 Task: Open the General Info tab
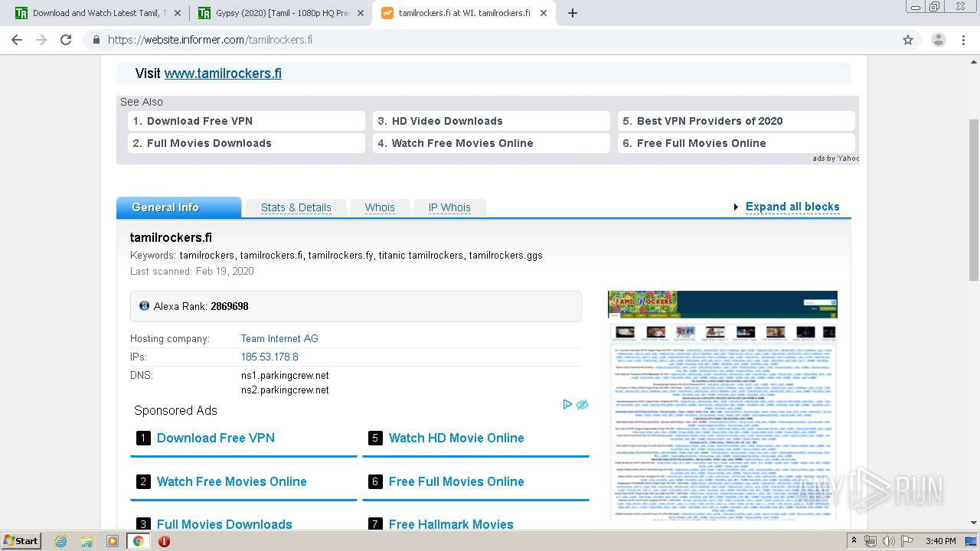pos(178,207)
